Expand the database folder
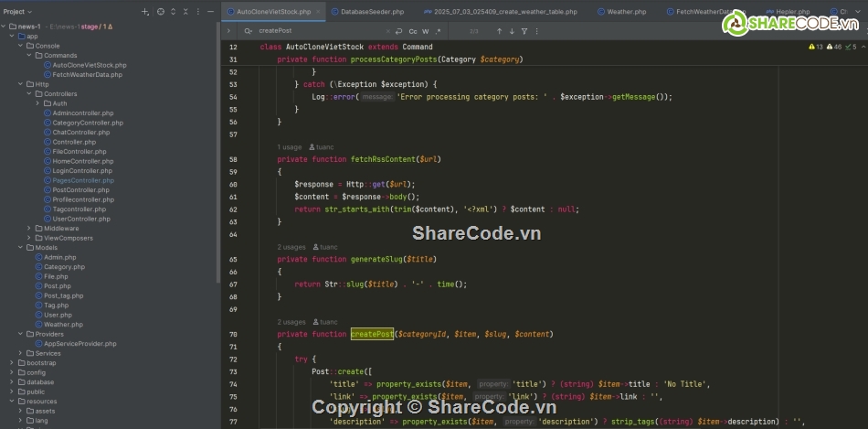 tap(12, 381)
